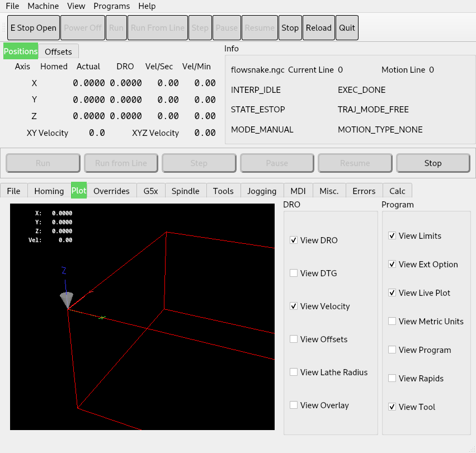Click the flowsnake.ngc file name
Screen dimensions: 476x453
coord(257,70)
